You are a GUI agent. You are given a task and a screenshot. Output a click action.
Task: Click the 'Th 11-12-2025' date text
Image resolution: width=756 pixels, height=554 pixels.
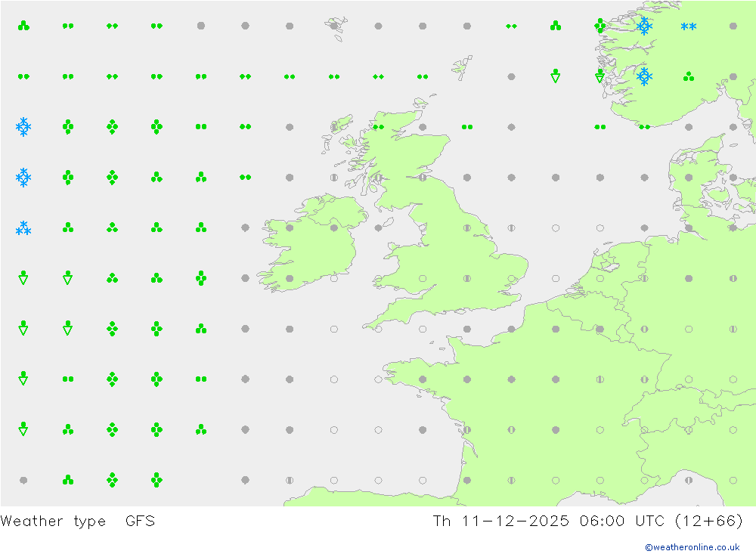[500, 522]
